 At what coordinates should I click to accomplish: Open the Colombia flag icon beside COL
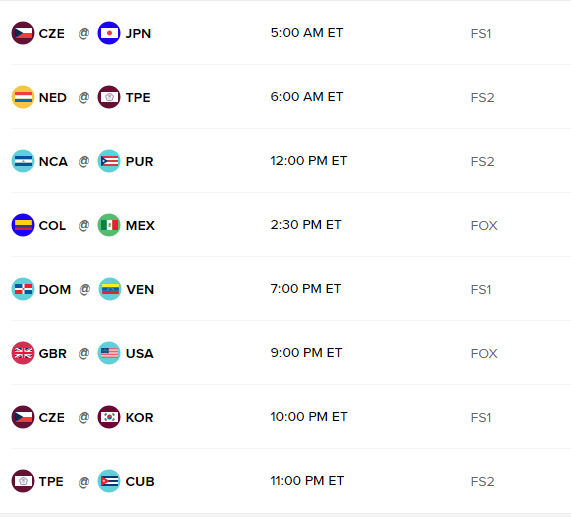coord(23,225)
